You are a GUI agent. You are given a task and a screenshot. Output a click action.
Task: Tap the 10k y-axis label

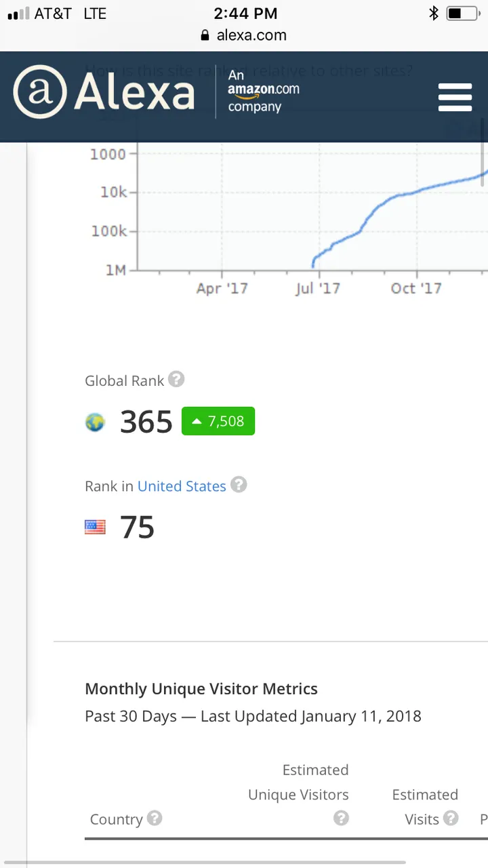click(113, 193)
